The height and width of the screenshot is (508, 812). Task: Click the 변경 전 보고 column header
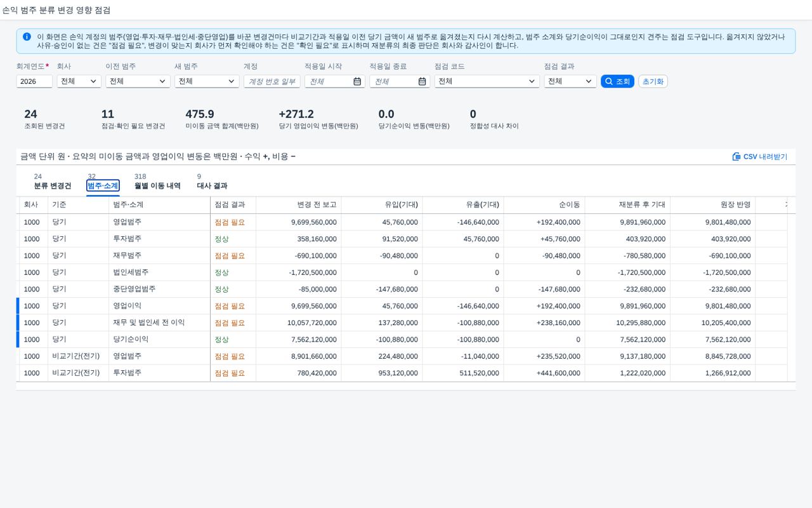click(x=299, y=204)
